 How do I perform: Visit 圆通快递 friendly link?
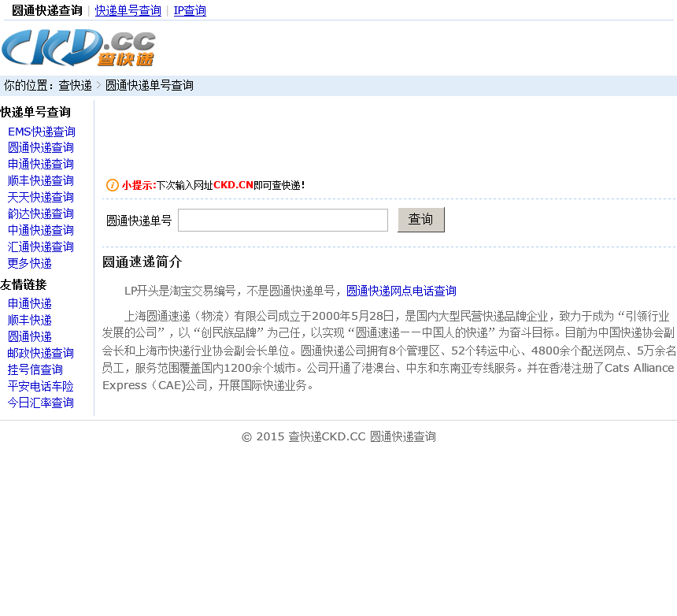(30, 336)
